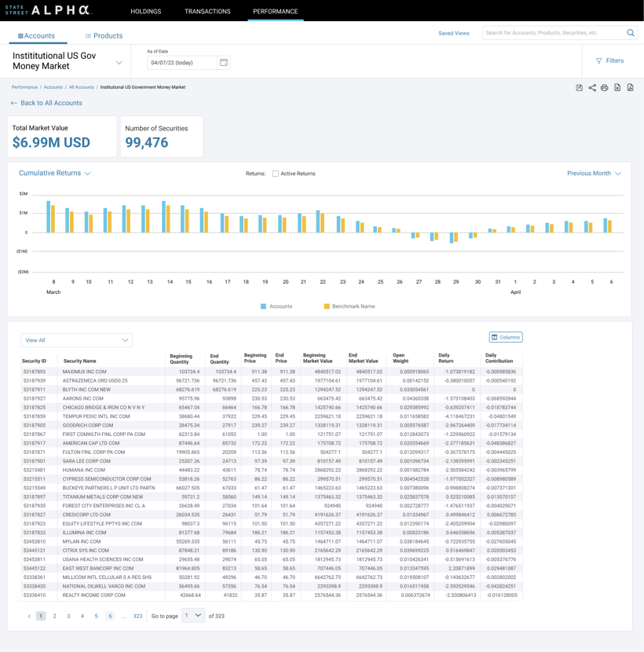Click the search magnifier icon
The width and height of the screenshot is (644, 652).
(630, 33)
